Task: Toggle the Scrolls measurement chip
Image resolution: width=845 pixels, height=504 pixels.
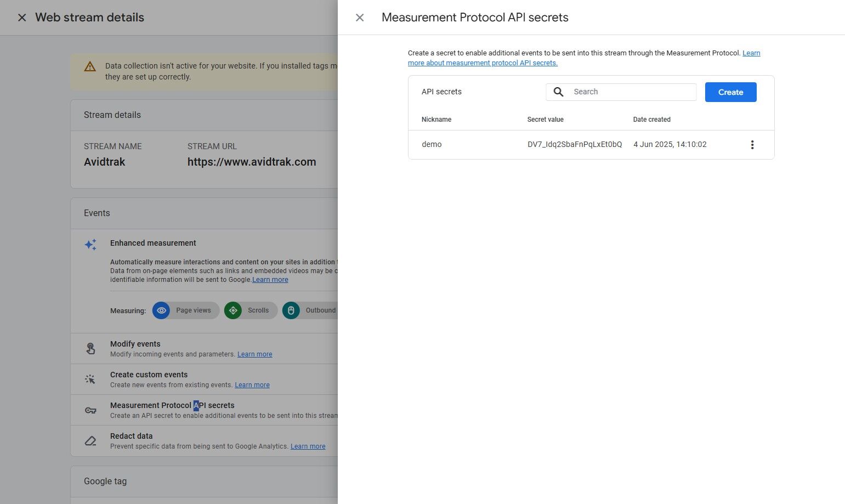Action: [x=250, y=310]
